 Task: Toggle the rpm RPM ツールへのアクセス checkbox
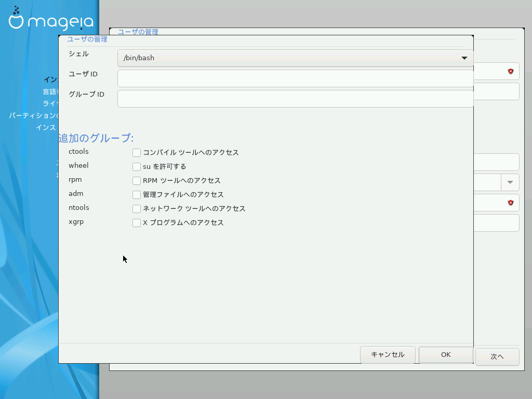pos(137,180)
